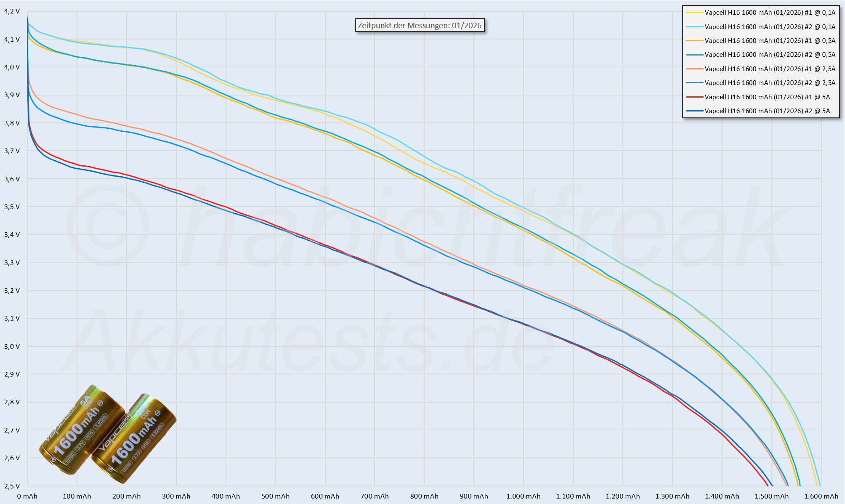The image size is (845, 504).
Task: Click the right Vapcell battery photo
Action: coord(135,440)
